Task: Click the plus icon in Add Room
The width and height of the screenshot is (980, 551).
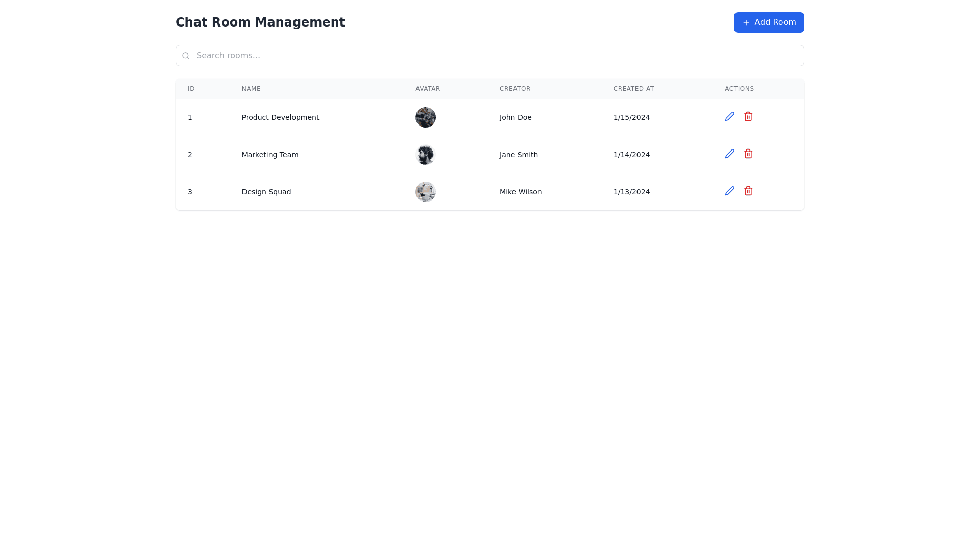Action: [x=746, y=22]
